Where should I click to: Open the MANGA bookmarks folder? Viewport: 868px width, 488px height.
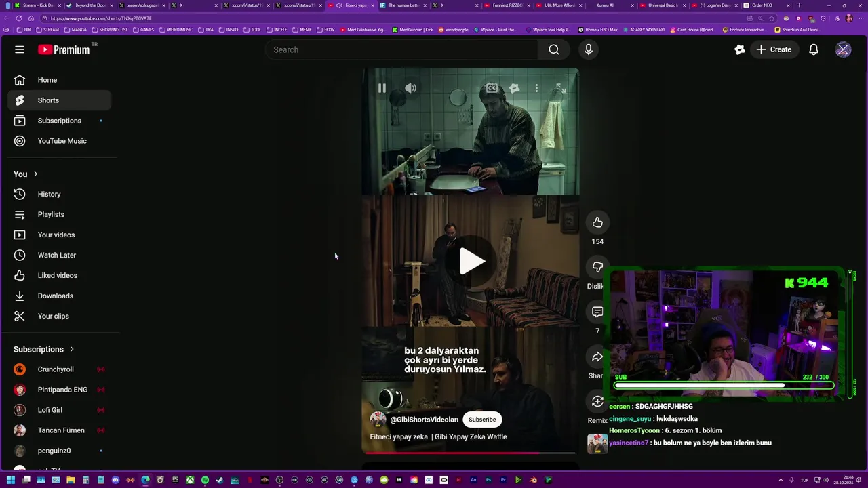(x=75, y=30)
